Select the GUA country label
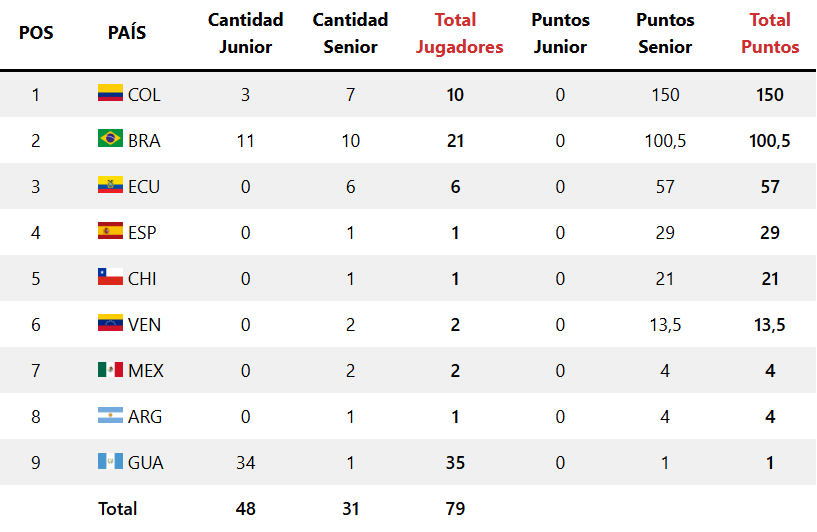 [x=145, y=463]
